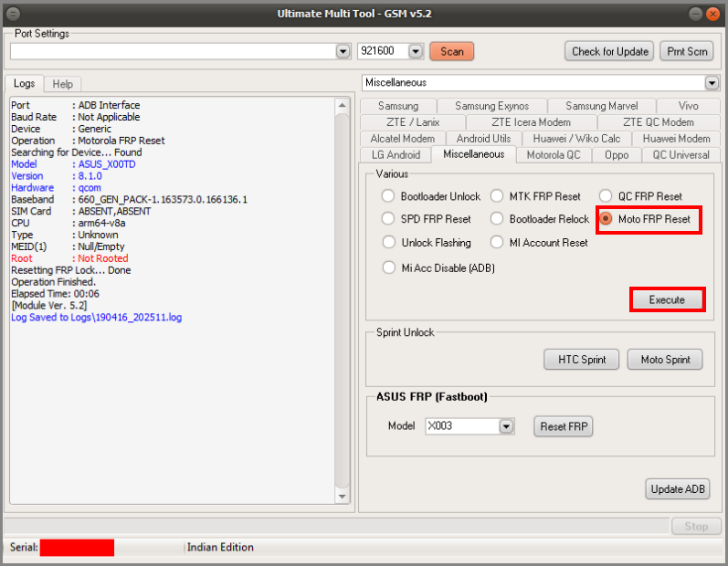The height and width of the screenshot is (566, 728).
Task: Click the Reset FRP button
Action: 564,426
